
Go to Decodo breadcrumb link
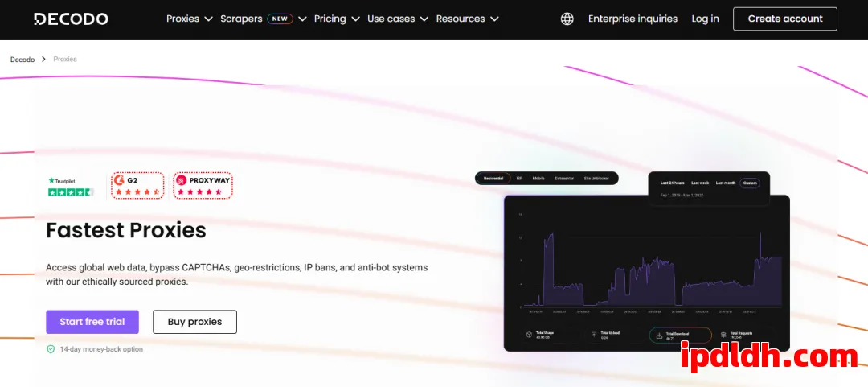pyautogui.click(x=23, y=60)
